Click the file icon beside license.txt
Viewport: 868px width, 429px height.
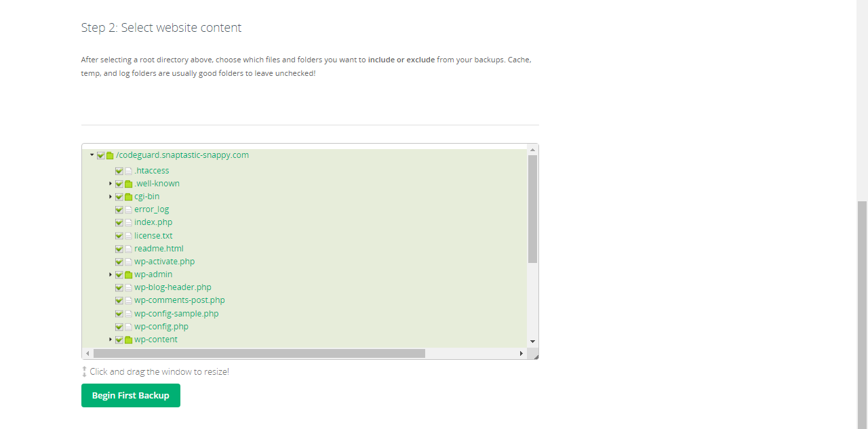coord(128,235)
